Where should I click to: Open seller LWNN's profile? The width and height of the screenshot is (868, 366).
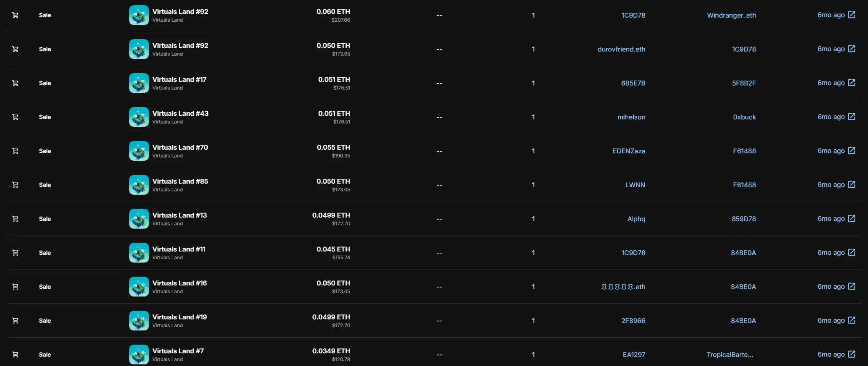[635, 185]
